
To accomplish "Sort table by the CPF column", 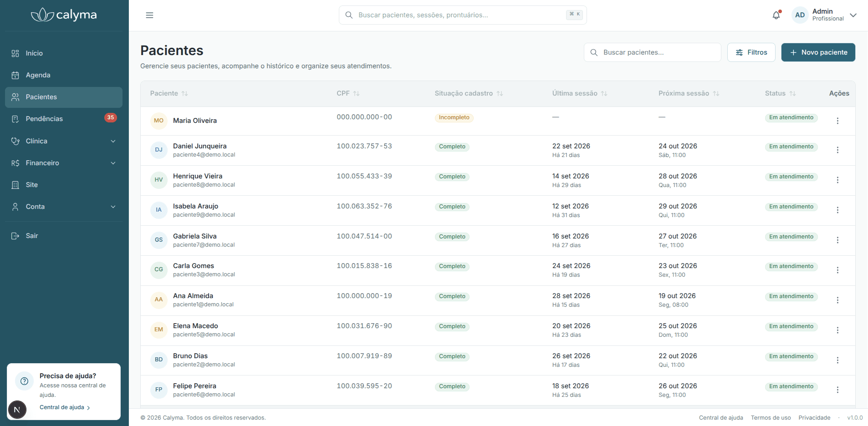I will (x=348, y=93).
